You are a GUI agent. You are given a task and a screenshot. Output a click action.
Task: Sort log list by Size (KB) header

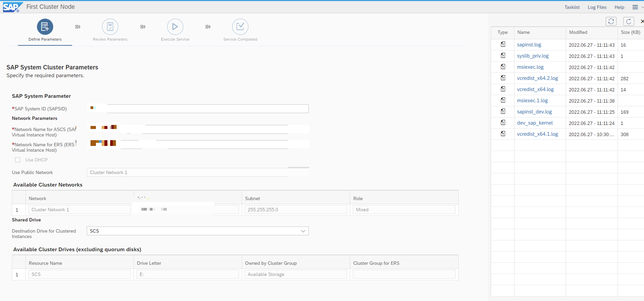click(631, 33)
